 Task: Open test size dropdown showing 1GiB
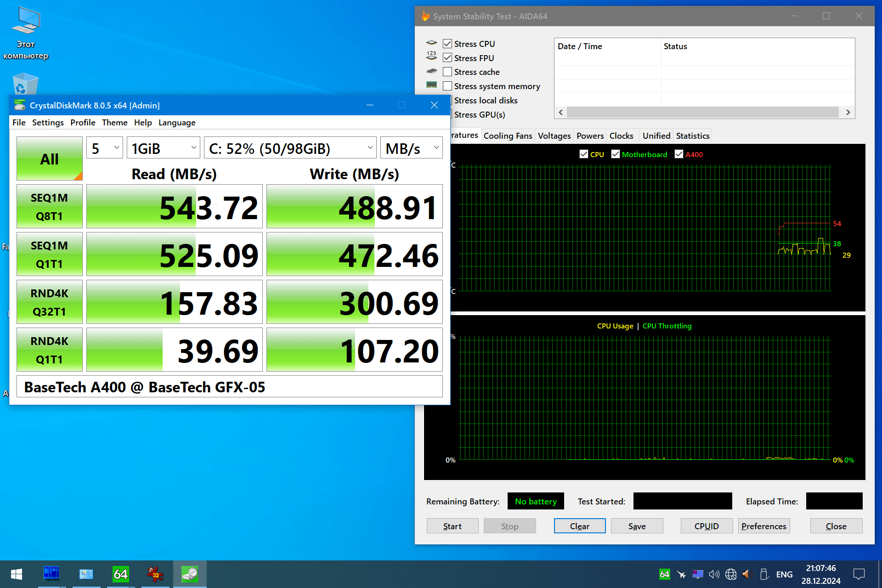[x=164, y=148]
